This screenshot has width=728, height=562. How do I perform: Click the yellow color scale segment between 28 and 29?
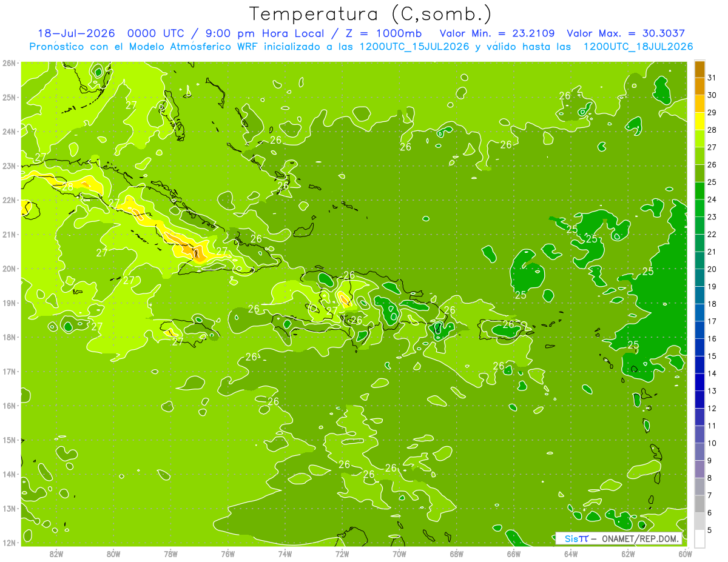pos(699,121)
